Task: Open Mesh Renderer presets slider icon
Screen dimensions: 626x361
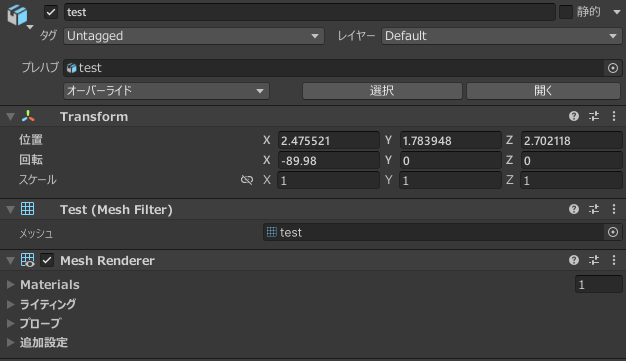Action: [594, 260]
